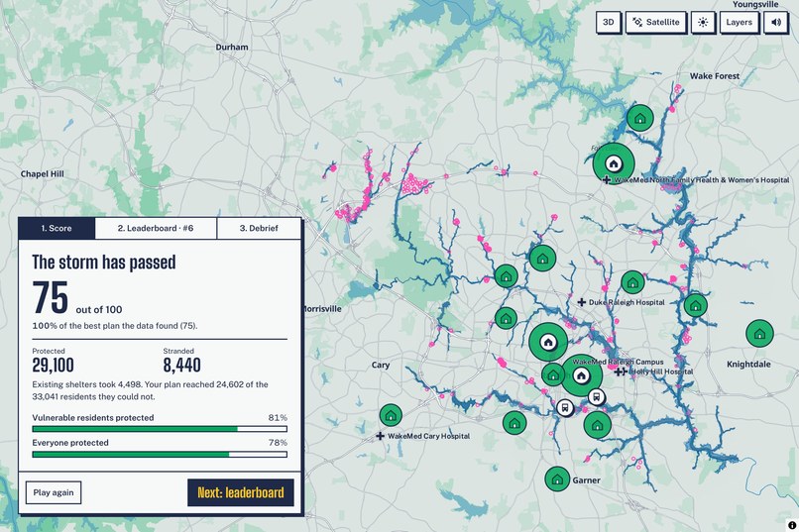This screenshot has width=799, height=532.
Task: Click the Chapel Hill map label
Action: tap(43, 173)
